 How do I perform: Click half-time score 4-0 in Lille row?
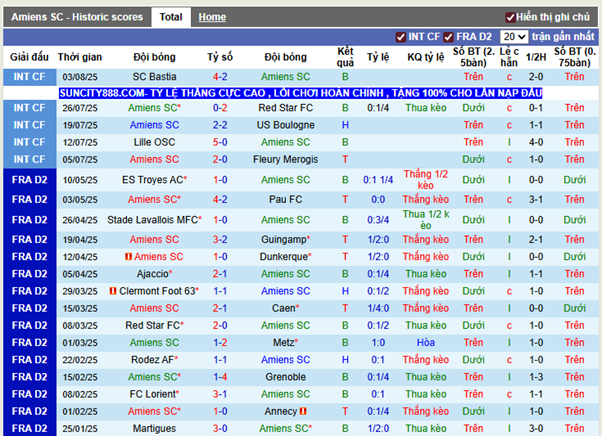point(536,142)
